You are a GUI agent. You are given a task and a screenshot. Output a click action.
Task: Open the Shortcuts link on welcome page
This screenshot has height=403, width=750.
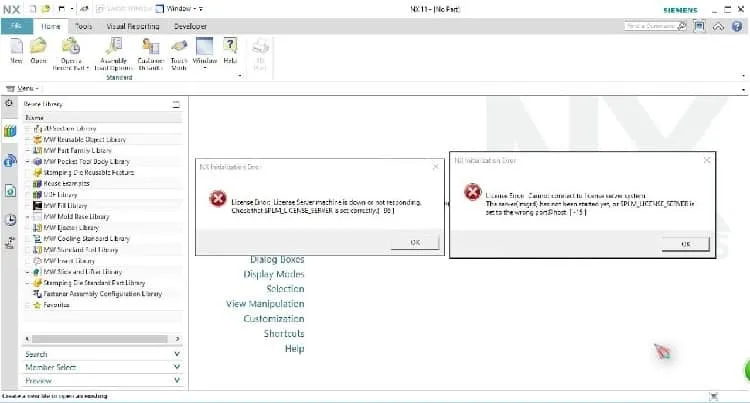(284, 333)
